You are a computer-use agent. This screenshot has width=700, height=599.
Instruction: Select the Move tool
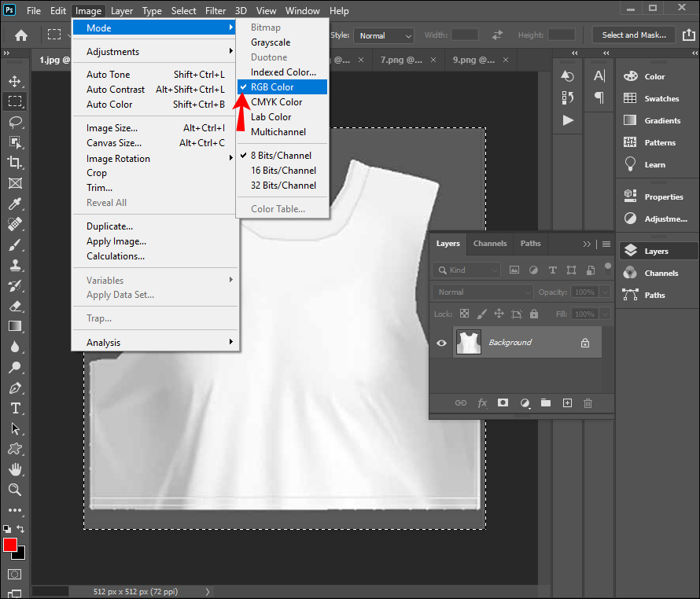(15, 81)
